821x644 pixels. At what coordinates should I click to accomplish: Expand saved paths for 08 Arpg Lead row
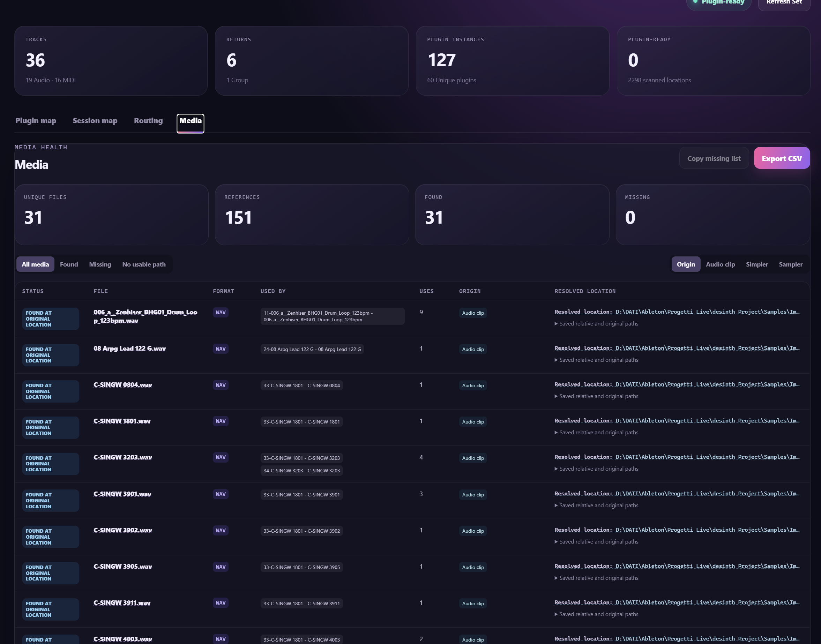597,360
